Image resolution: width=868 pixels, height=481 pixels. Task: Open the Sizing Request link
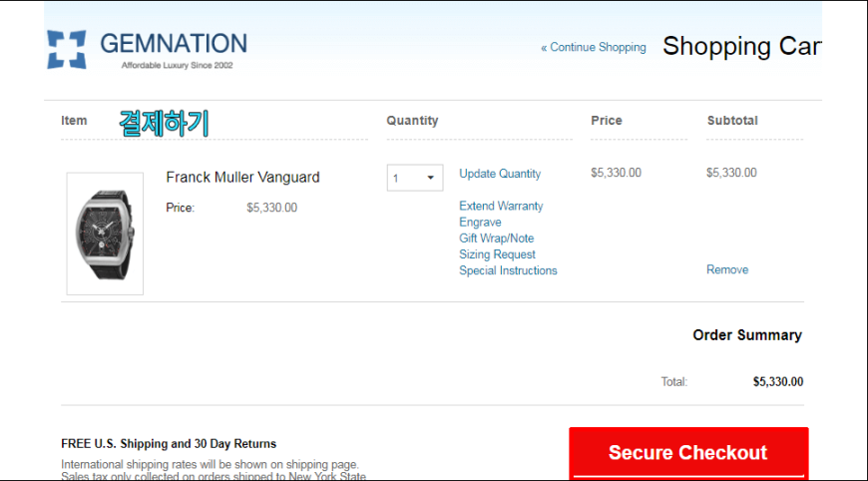pos(497,254)
